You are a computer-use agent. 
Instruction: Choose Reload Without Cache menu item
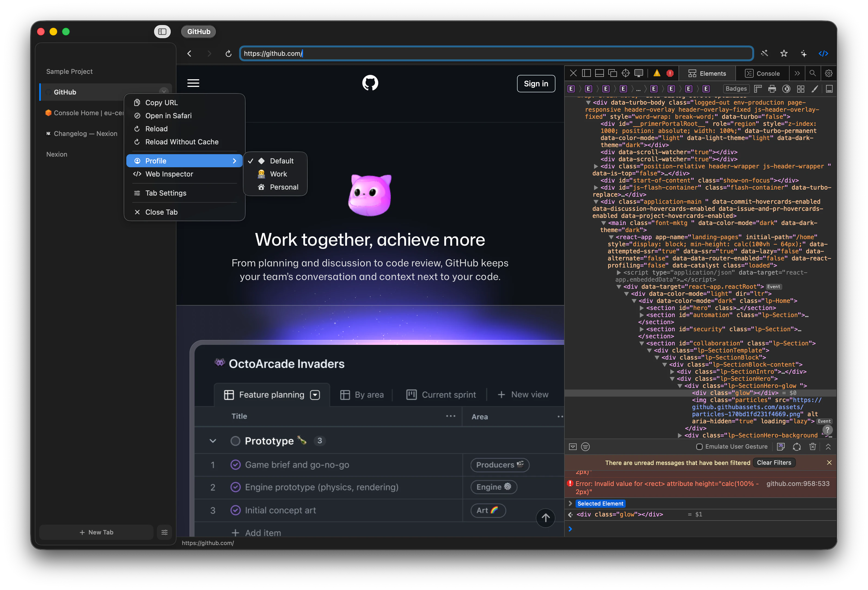185,142
